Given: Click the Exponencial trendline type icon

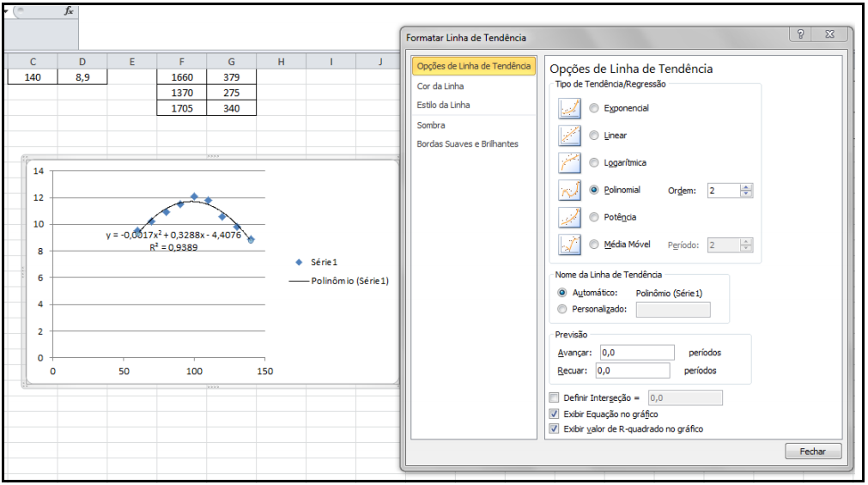Looking at the screenshot, I should point(569,108).
